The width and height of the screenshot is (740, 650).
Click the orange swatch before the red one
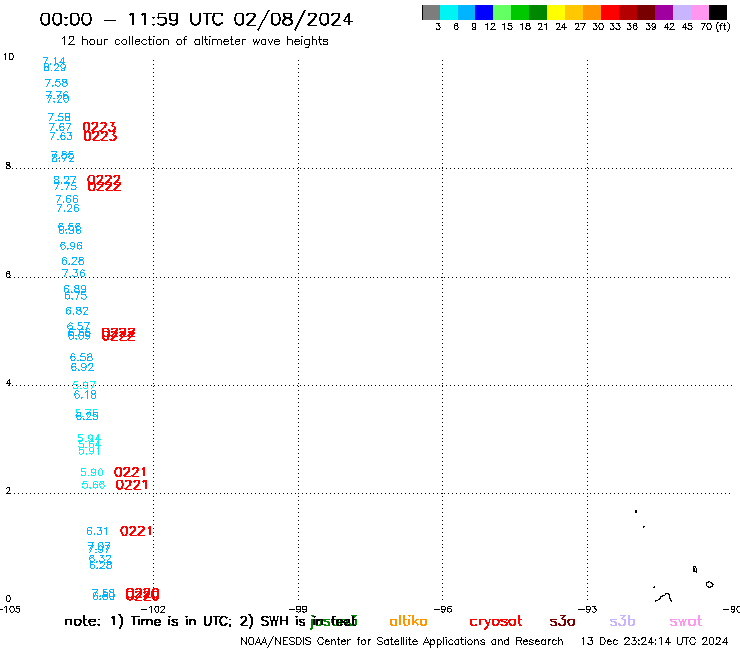tap(592, 12)
